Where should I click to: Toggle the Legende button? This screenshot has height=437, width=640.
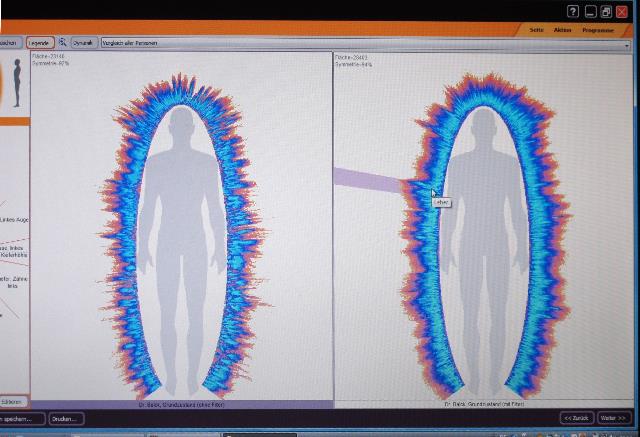[40, 43]
